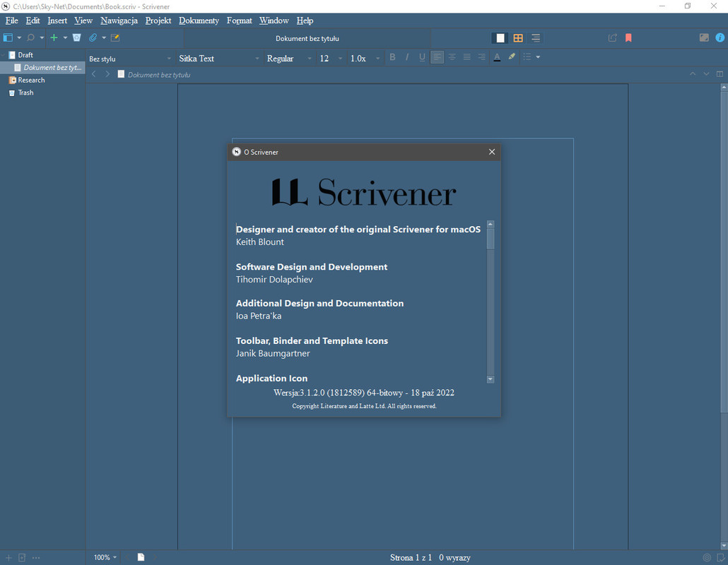Open the Insert menu

coord(57,20)
